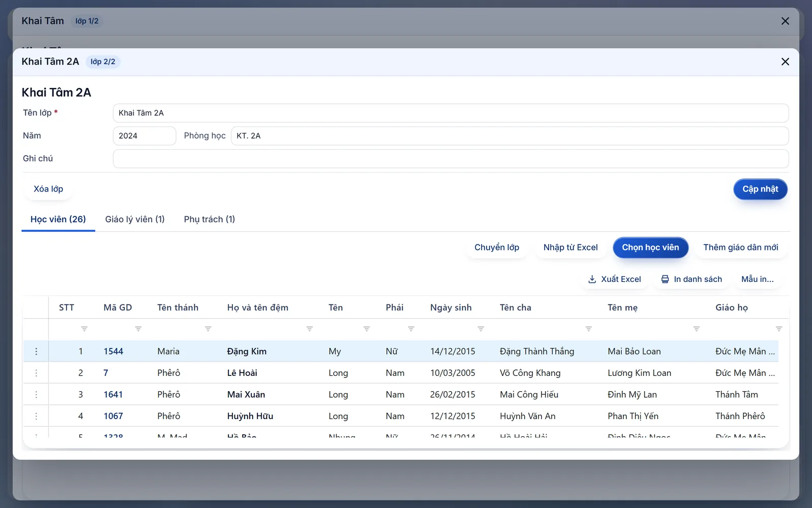Open the Tên column filter icon

click(366, 329)
